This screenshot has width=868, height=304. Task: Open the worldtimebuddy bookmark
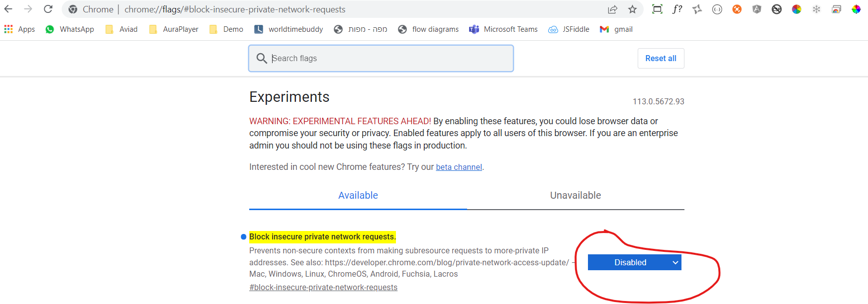coord(289,29)
